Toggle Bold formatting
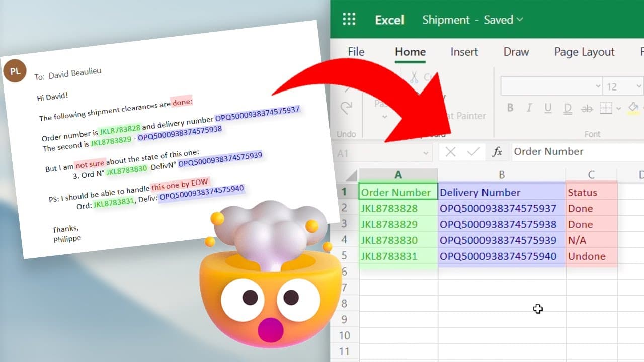The height and width of the screenshot is (362, 644). pos(510,108)
